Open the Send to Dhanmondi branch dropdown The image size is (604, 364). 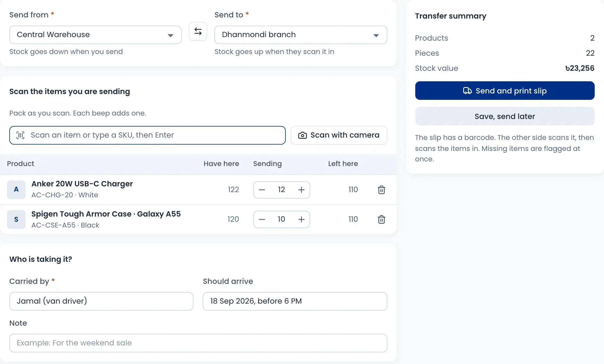click(301, 35)
